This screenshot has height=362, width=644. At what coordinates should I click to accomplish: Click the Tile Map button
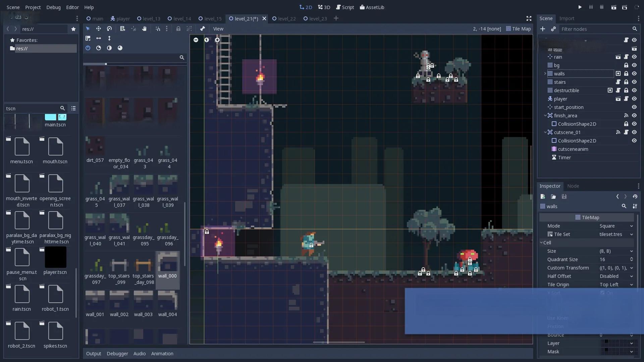click(x=518, y=29)
